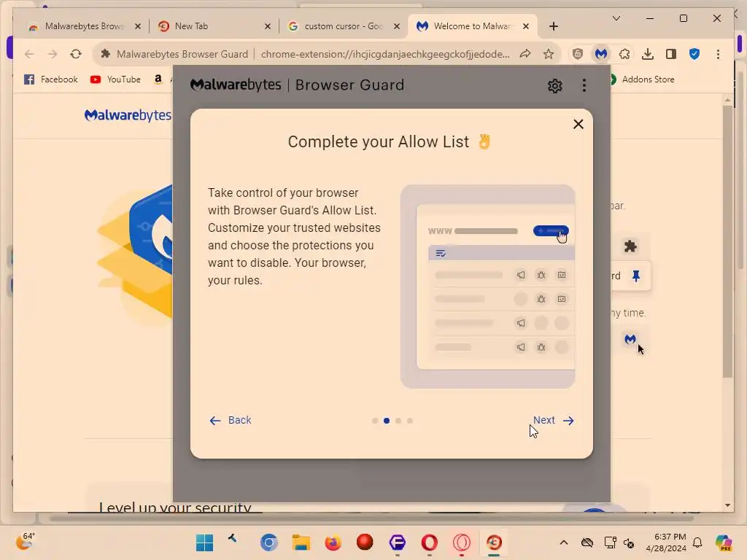This screenshot has height=560, width=747.
Task: Open the tab search dropdown
Action: coord(616,18)
